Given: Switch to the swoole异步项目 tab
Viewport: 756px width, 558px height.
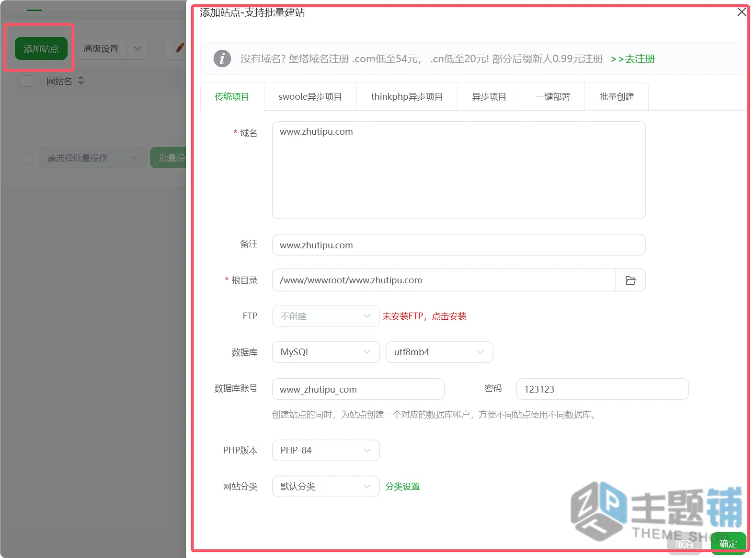Looking at the screenshot, I should point(310,97).
